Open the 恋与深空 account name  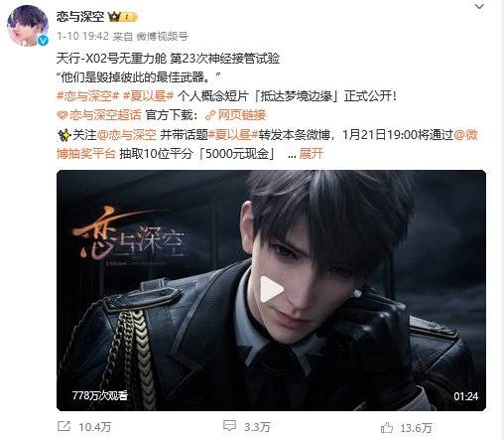coord(80,16)
